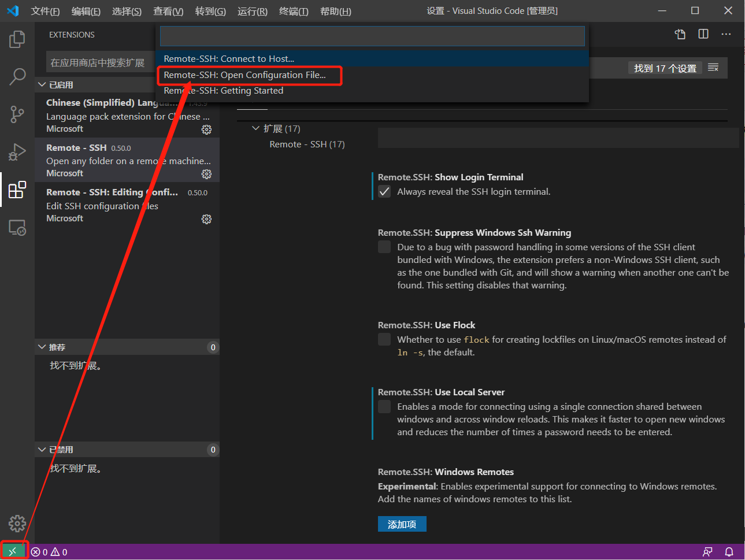
Task: Collapse the 已启用 extensions section
Action: [x=42, y=85]
